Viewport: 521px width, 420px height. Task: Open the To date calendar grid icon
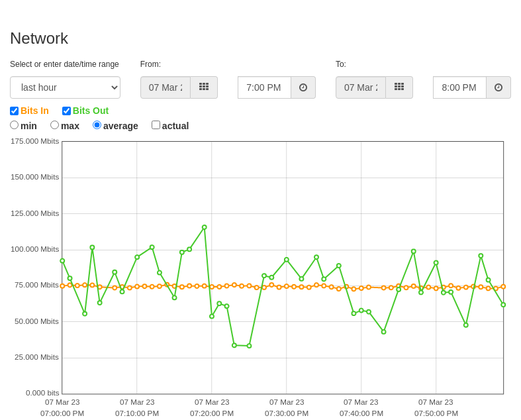click(x=399, y=87)
